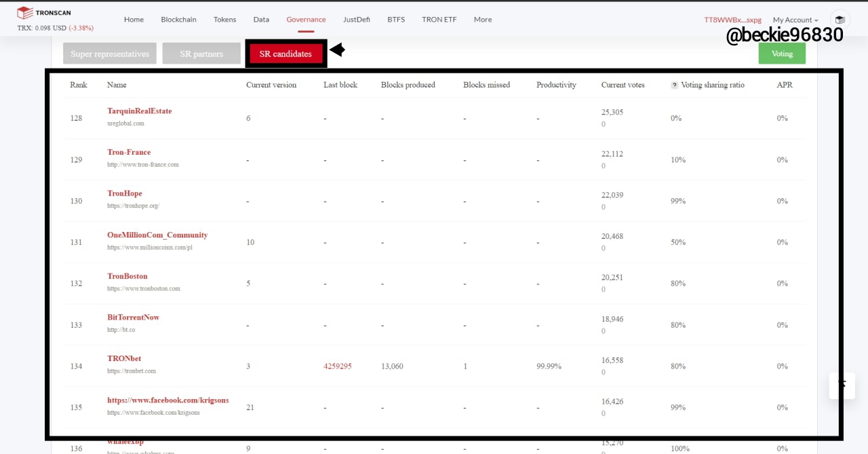Open BitTorrentNow candidate page
868x454 pixels.
tap(133, 317)
